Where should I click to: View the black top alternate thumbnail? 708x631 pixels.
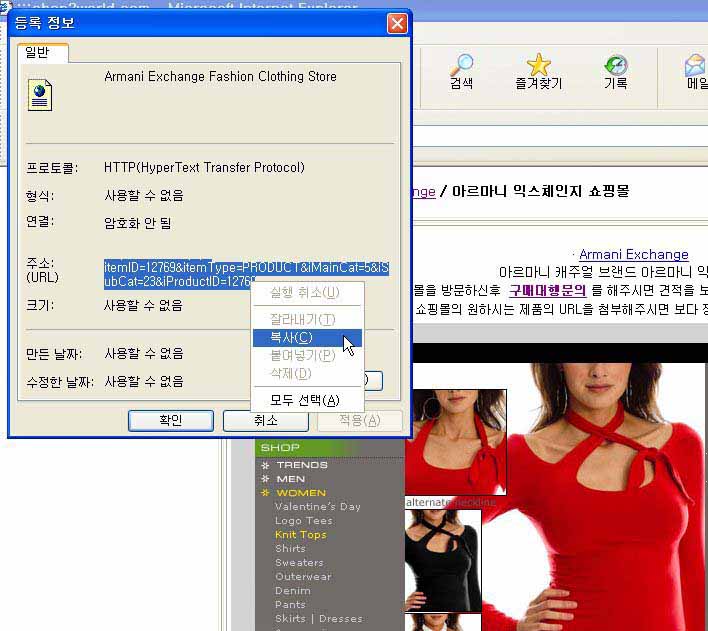tap(442, 559)
